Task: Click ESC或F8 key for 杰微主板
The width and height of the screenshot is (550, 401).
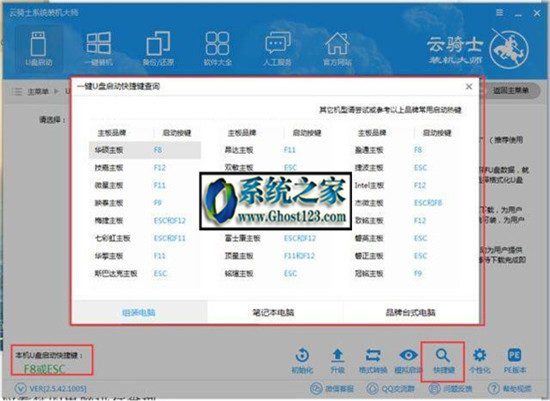Action: [428, 203]
